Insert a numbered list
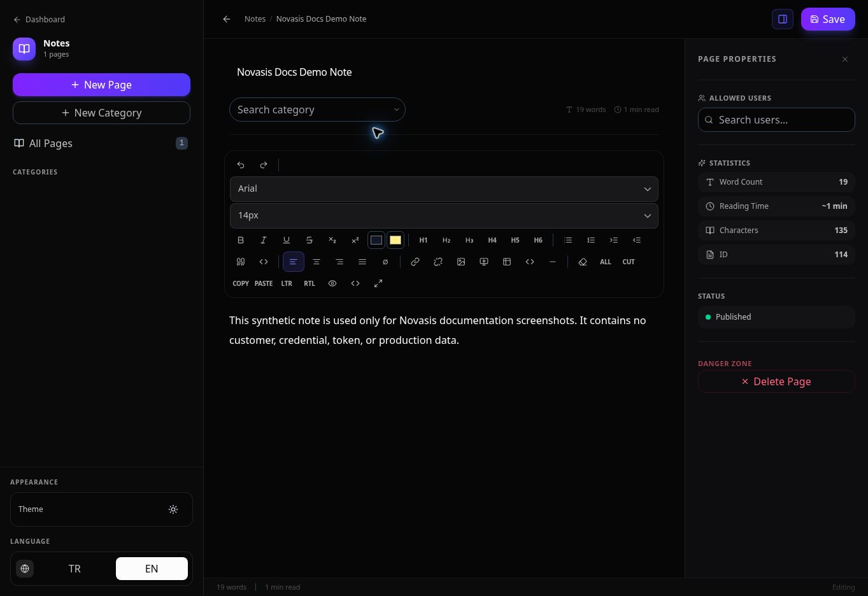The width and height of the screenshot is (868, 596). click(591, 240)
